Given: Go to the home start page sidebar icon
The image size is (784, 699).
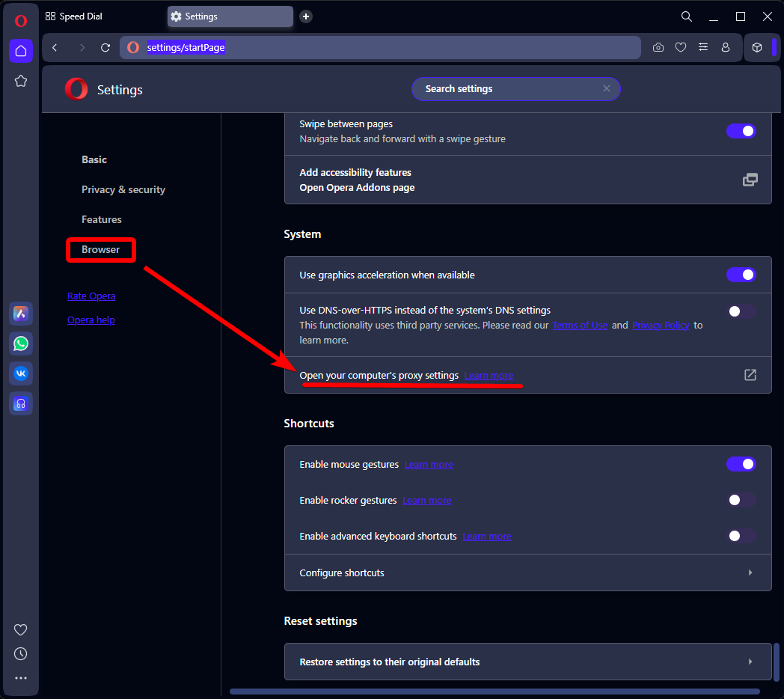Looking at the screenshot, I should 20,51.
